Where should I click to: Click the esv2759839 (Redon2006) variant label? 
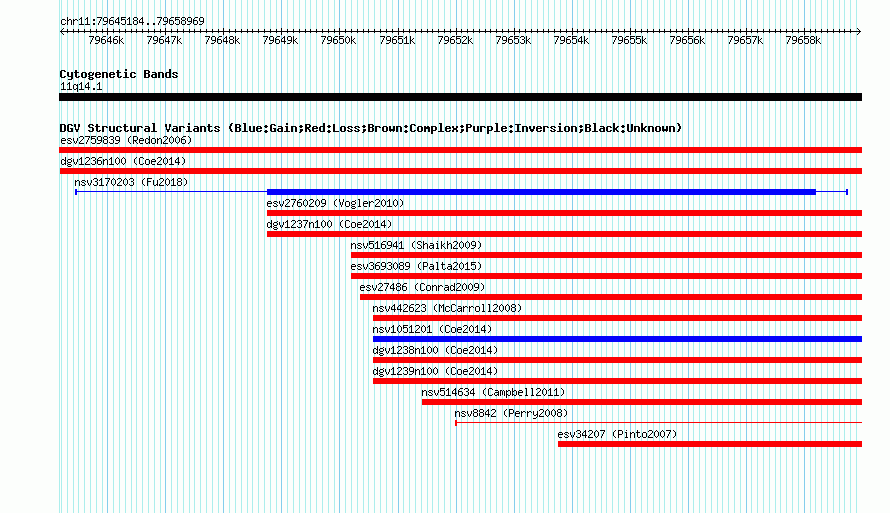[x=126, y=140]
